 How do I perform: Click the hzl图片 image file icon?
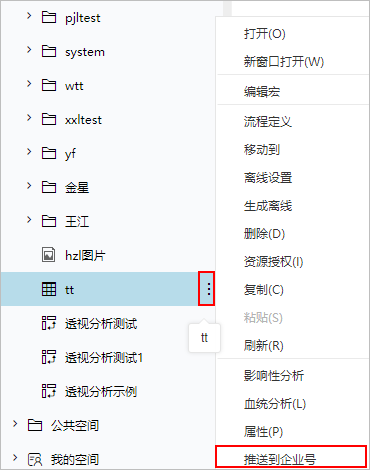[49, 255]
